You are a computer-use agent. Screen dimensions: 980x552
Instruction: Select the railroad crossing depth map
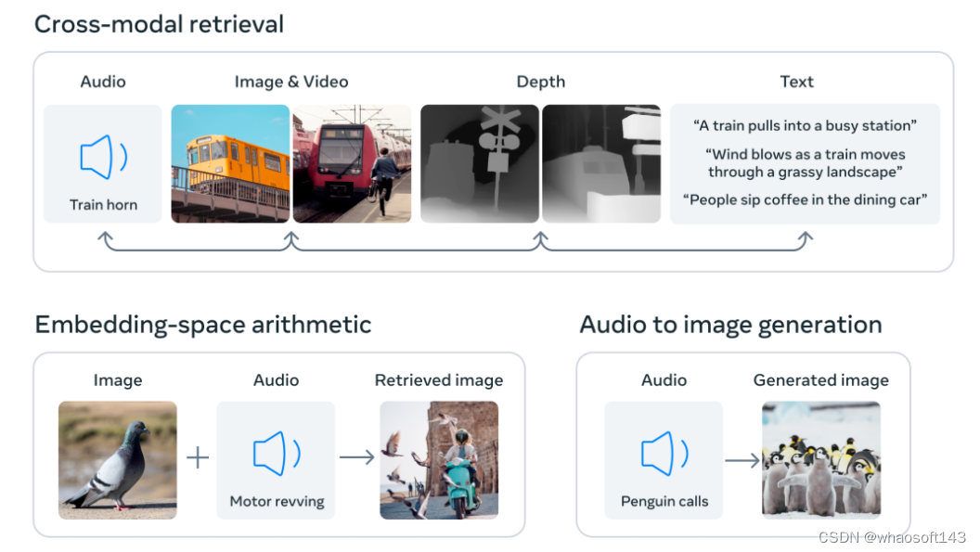480,164
